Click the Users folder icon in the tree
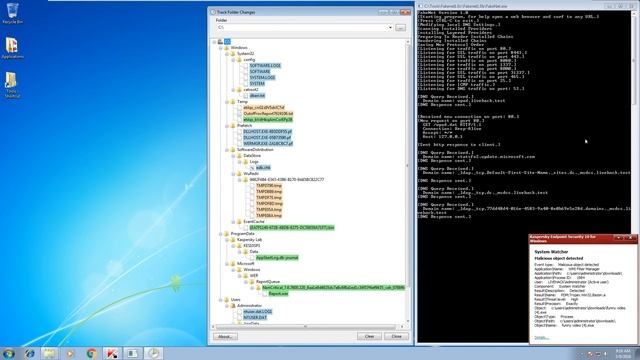Image resolution: width=640 pixels, height=360 pixels. tap(227, 300)
